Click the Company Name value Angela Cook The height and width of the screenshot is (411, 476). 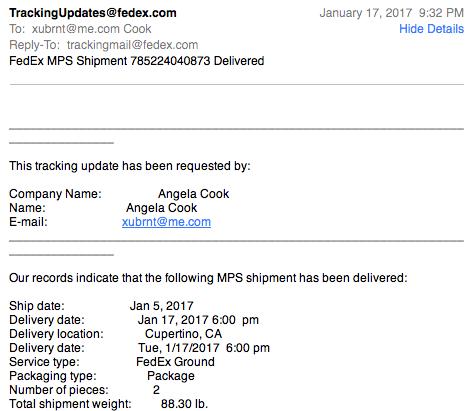pyautogui.click(x=194, y=194)
